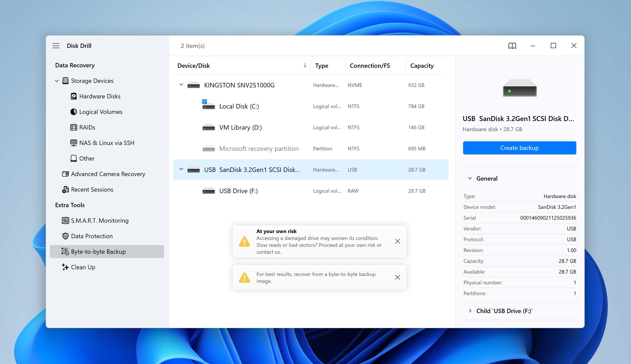The image size is (631, 364).
Task: Select the Storage Devices icon
Action: click(x=65, y=80)
